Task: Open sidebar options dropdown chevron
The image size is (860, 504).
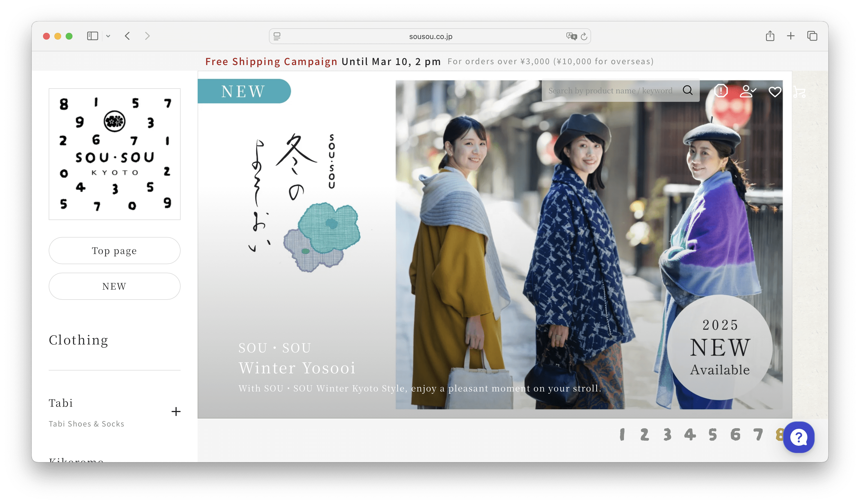Action: tap(108, 36)
